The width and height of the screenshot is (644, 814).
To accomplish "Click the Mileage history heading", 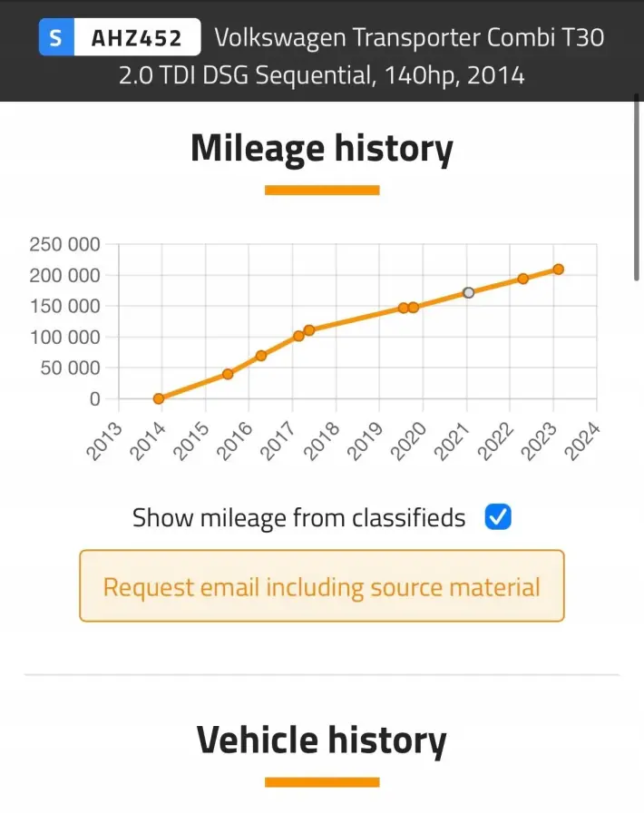I will 322,148.
